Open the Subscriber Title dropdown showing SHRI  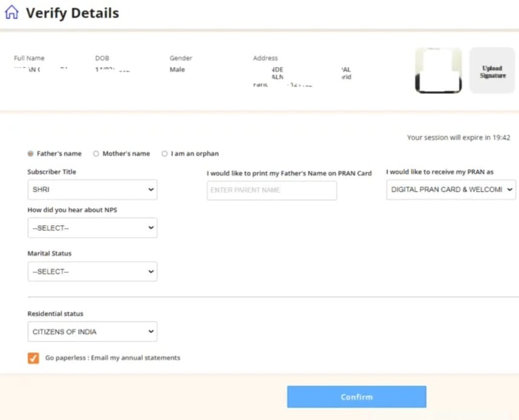pyautogui.click(x=93, y=189)
